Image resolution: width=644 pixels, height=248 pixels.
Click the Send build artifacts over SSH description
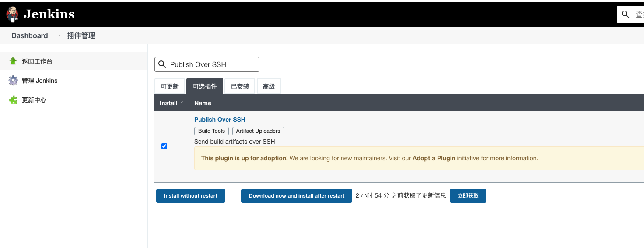234,142
